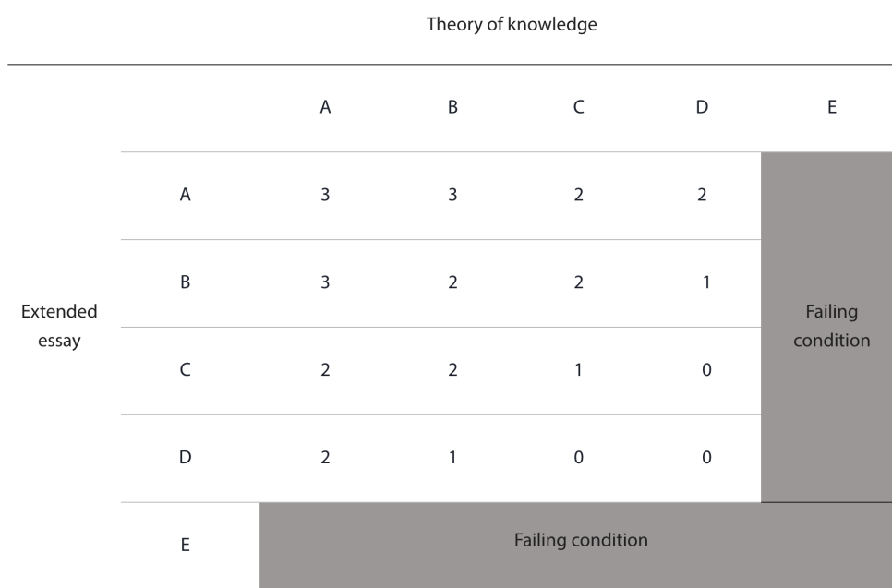Select cell at row D, column A
The image size is (892, 588).
pos(325,457)
